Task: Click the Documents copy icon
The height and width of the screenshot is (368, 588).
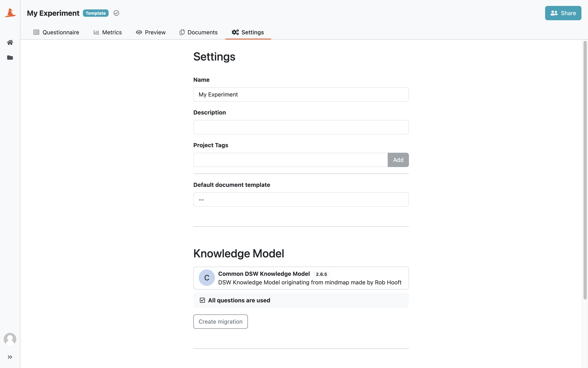Action: coord(182,32)
